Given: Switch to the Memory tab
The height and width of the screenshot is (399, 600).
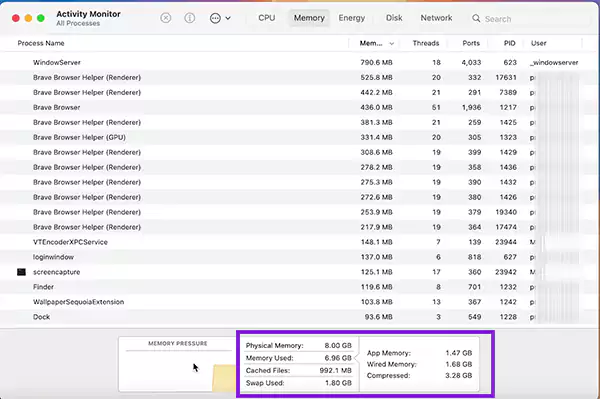Looking at the screenshot, I should (x=309, y=18).
